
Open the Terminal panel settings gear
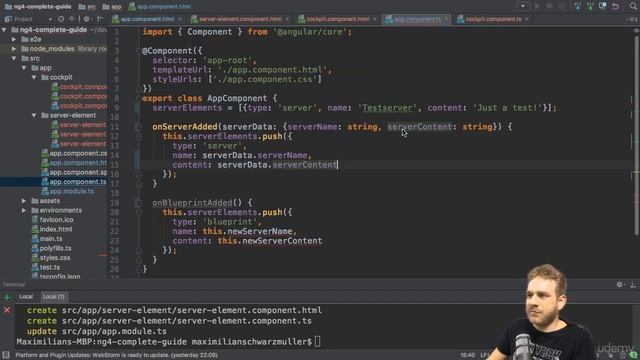coord(620,284)
